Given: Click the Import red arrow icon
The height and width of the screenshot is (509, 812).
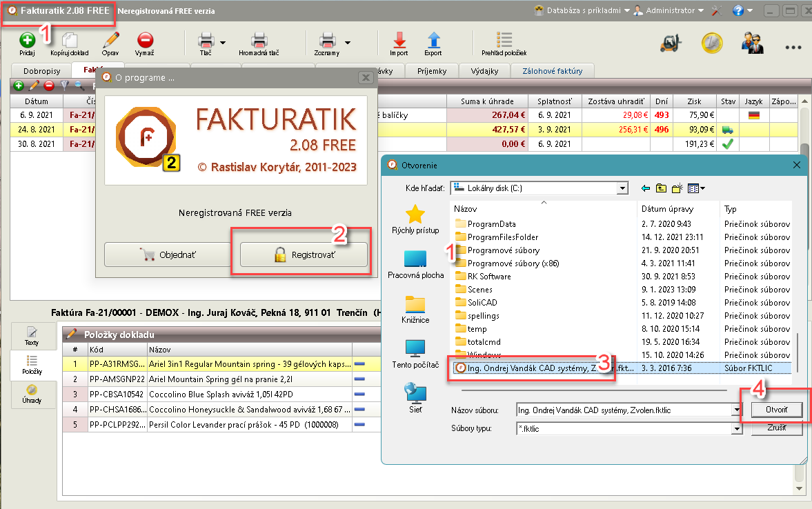Looking at the screenshot, I should 399,41.
